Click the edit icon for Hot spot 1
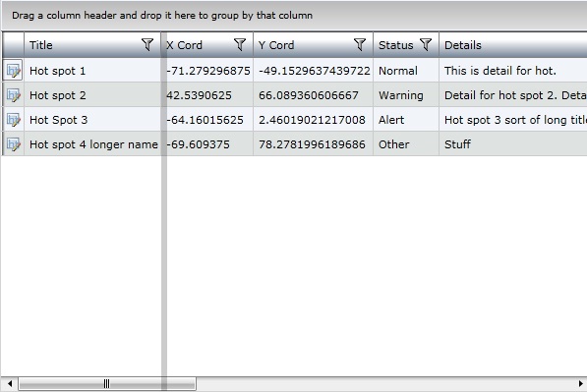Viewport: 587px width, 392px height. click(x=13, y=71)
